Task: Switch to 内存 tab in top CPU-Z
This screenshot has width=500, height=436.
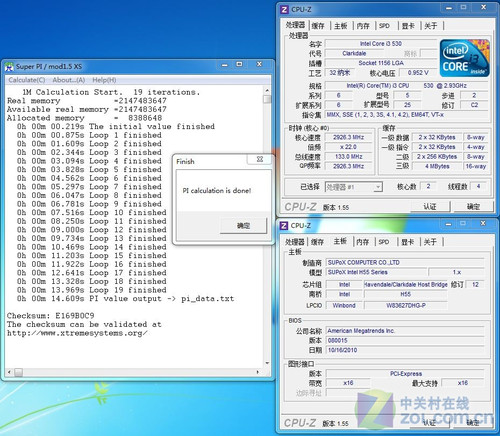Action: pos(363,26)
